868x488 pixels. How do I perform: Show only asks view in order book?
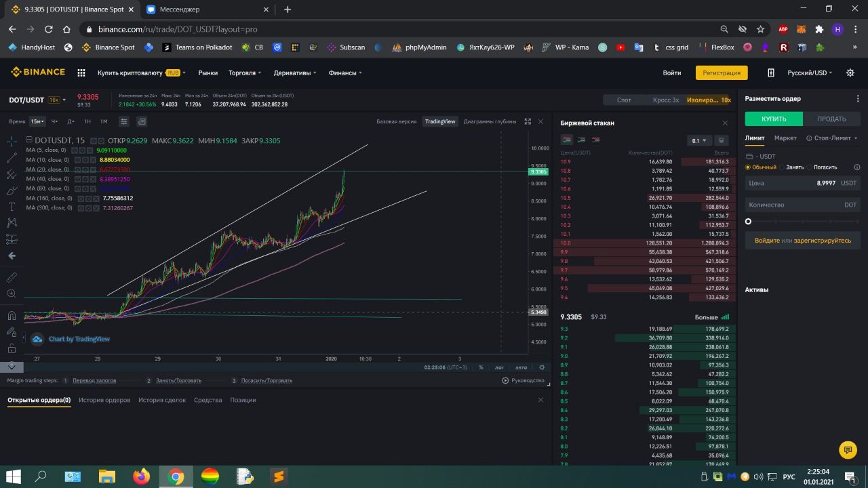point(596,140)
